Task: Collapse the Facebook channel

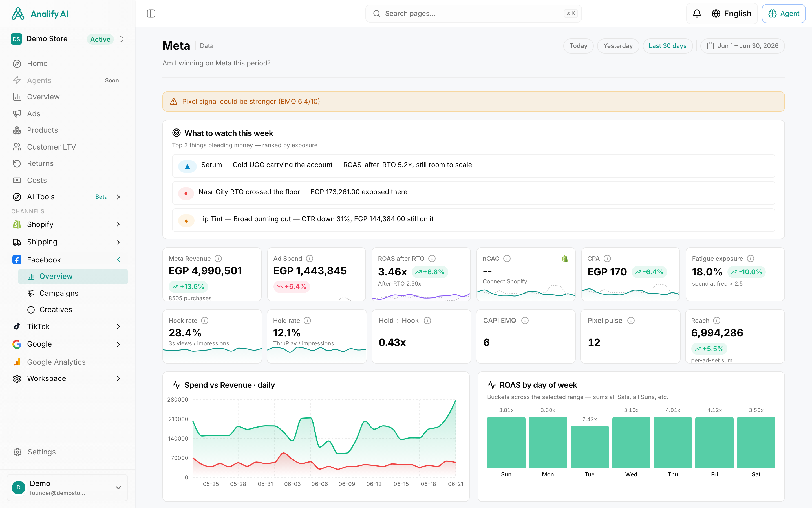Action: (x=118, y=260)
